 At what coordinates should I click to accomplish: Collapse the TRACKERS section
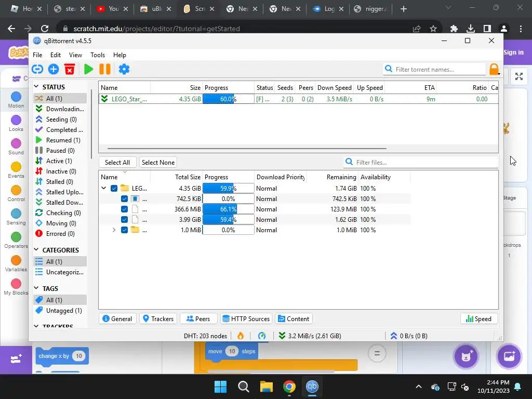(x=36, y=326)
